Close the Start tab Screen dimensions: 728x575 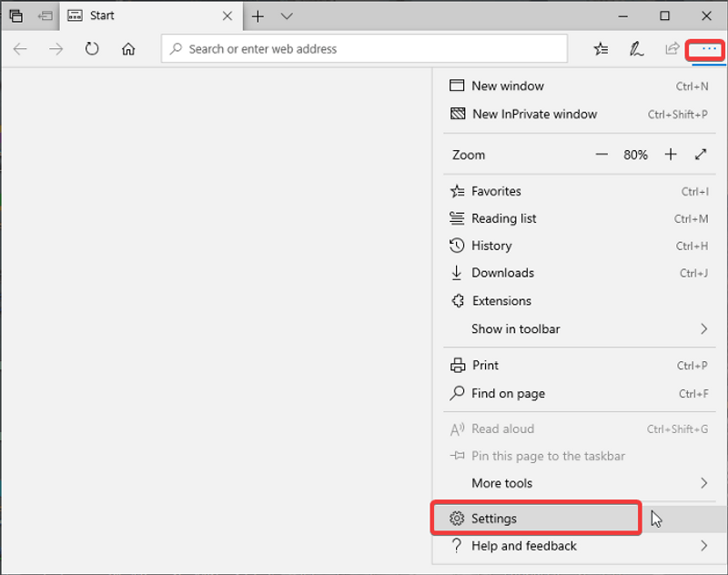click(227, 16)
